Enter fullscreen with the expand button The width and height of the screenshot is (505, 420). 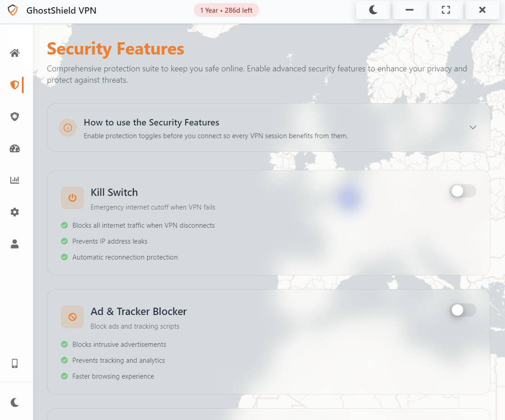pos(446,10)
